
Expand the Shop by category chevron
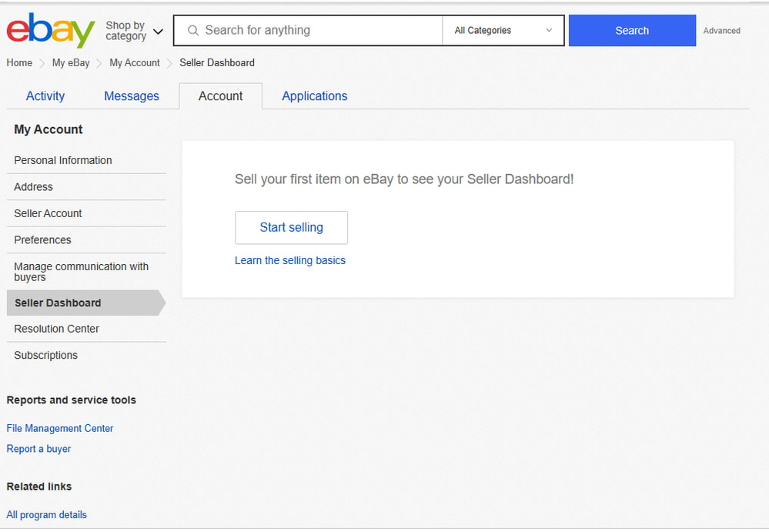158,32
